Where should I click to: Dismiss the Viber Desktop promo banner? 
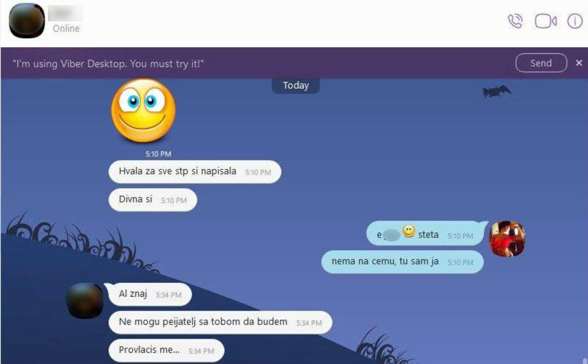point(579,63)
